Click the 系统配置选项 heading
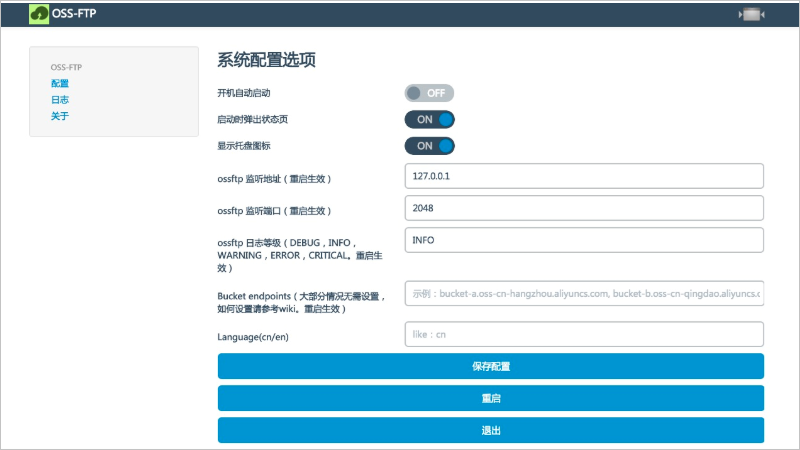 266,60
